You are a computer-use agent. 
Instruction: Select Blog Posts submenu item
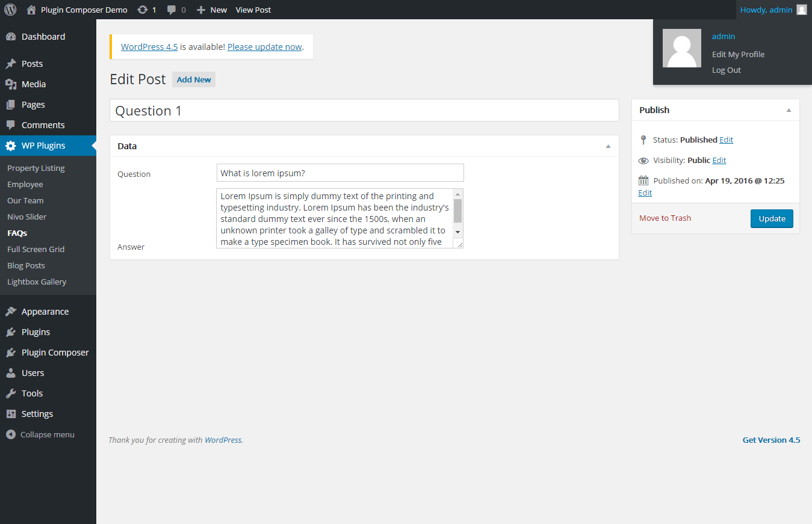(26, 266)
